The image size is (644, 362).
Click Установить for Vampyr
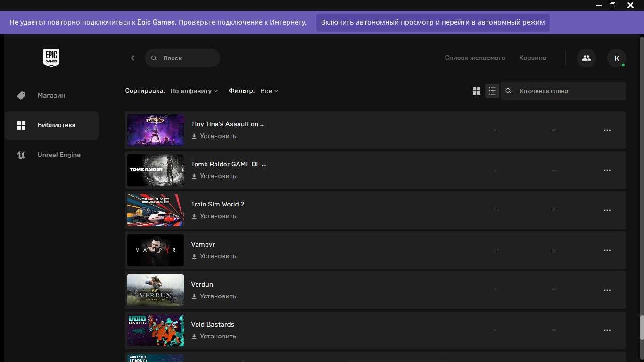tap(218, 256)
